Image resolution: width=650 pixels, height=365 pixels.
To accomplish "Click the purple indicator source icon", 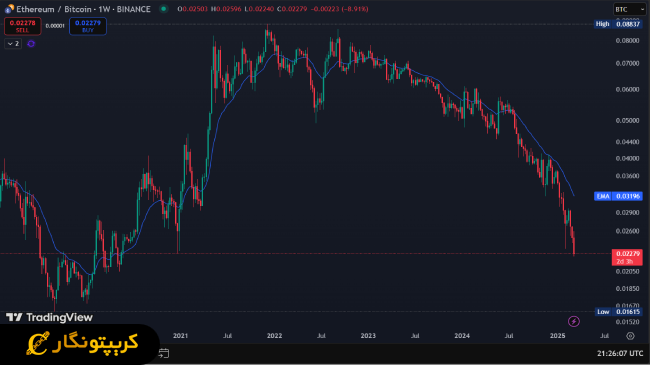I will pyautogui.click(x=31, y=44).
